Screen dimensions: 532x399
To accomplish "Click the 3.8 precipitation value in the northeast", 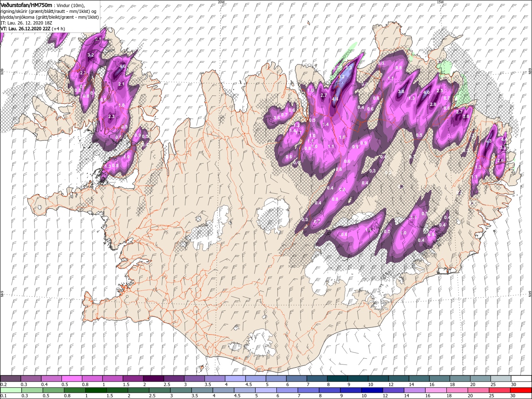I will point(401,91).
